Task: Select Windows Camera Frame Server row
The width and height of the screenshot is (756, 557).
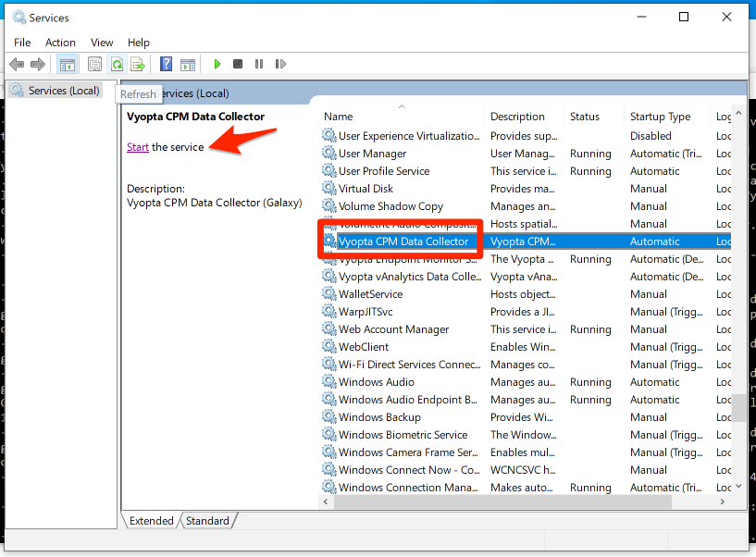Action: [x=526, y=452]
